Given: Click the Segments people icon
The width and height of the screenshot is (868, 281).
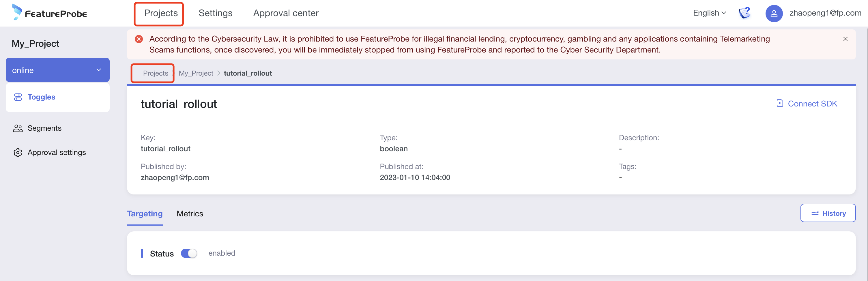Looking at the screenshot, I should pos(18,128).
